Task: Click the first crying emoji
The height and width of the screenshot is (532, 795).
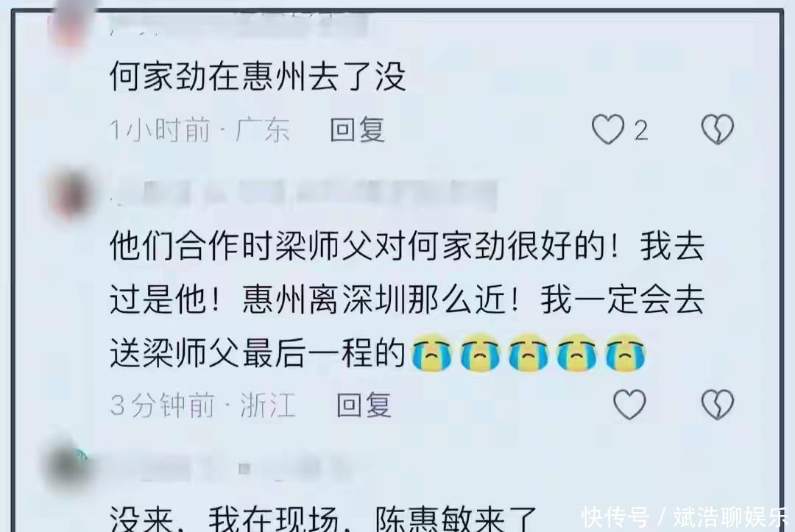Action: (x=431, y=353)
